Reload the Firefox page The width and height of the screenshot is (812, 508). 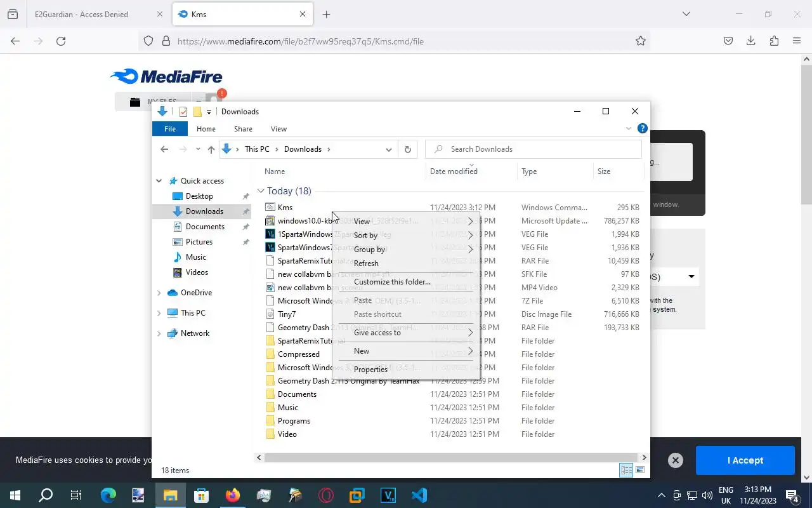point(61,41)
